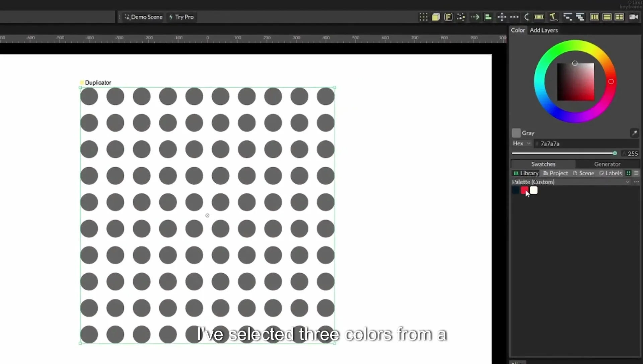Click the three-columns layout toolbar icon
The width and height of the screenshot is (643, 364).
pyautogui.click(x=594, y=17)
